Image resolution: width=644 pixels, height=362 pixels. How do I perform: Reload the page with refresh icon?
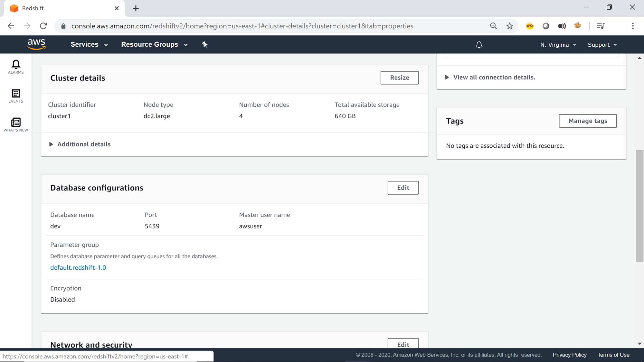pyautogui.click(x=43, y=26)
